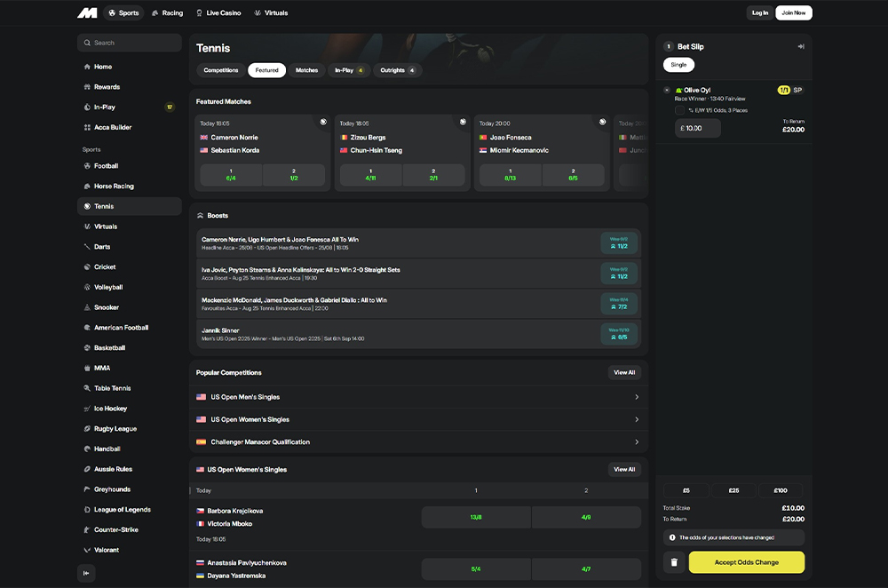Select the Handball icon in the sidebar
This screenshot has height=588, width=888.
(x=87, y=449)
